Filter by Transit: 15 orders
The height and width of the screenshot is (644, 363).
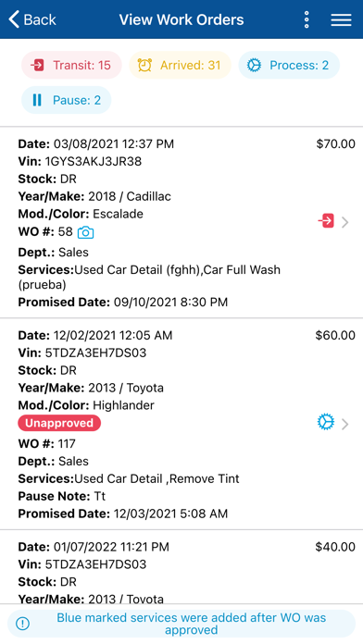(x=71, y=65)
